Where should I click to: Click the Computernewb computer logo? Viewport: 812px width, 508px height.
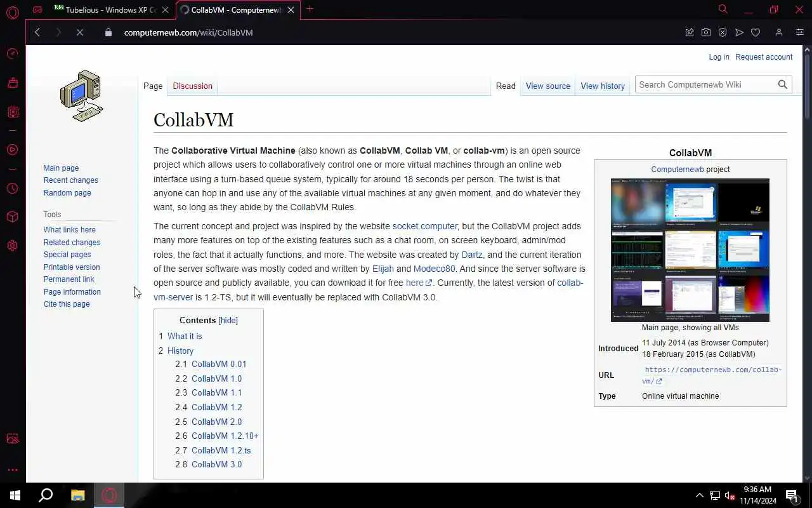pyautogui.click(x=81, y=96)
